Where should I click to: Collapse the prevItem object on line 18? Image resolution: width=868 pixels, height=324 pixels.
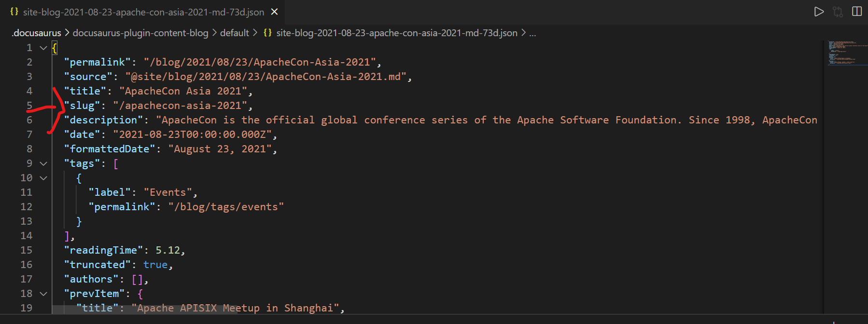[43, 293]
